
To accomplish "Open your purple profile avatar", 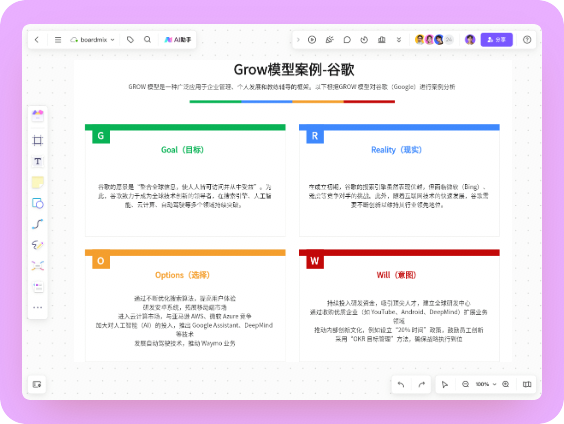I will tap(470, 40).
